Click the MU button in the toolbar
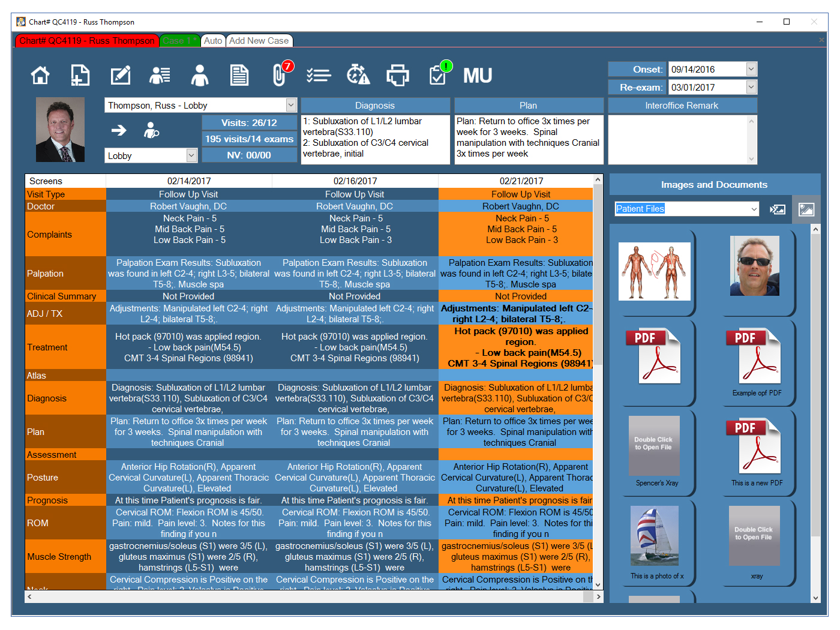840x630 pixels. [x=478, y=76]
